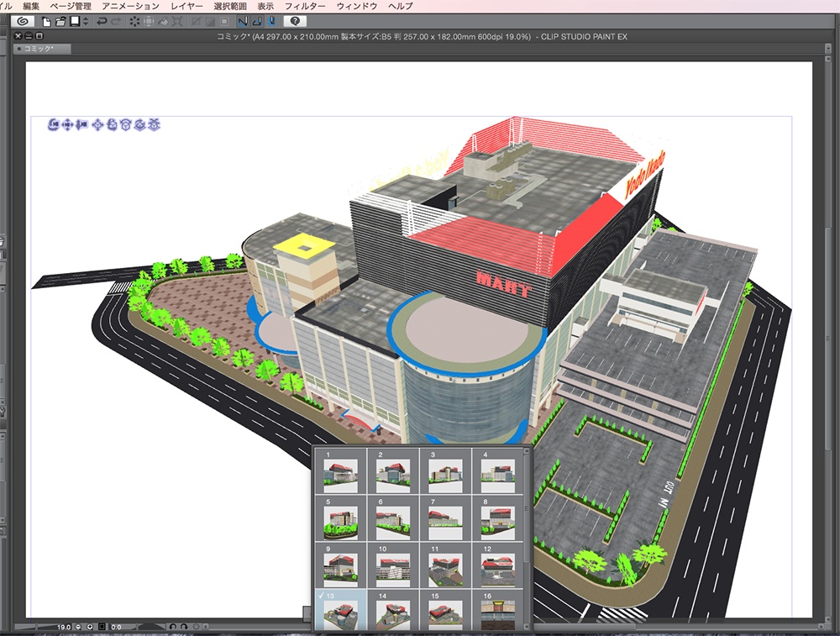Open the ページ管理 menu
This screenshot has width=840, height=636.
pyautogui.click(x=71, y=6)
